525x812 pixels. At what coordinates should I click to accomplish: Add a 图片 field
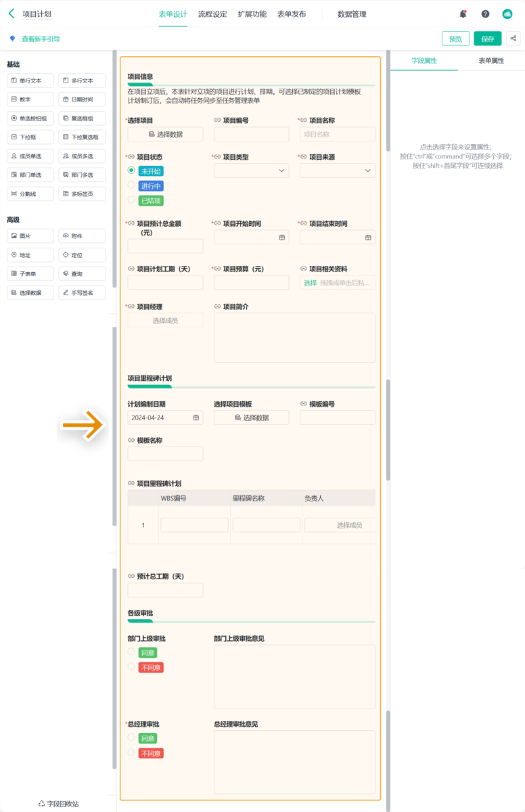tap(30, 236)
